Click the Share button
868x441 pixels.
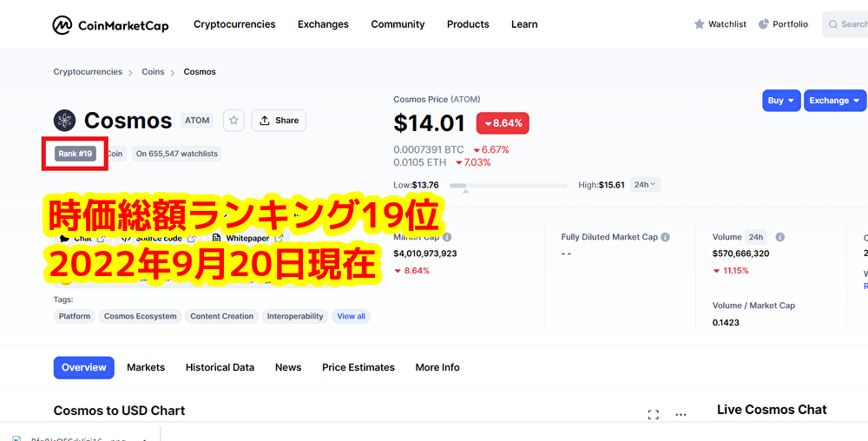click(x=279, y=121)
